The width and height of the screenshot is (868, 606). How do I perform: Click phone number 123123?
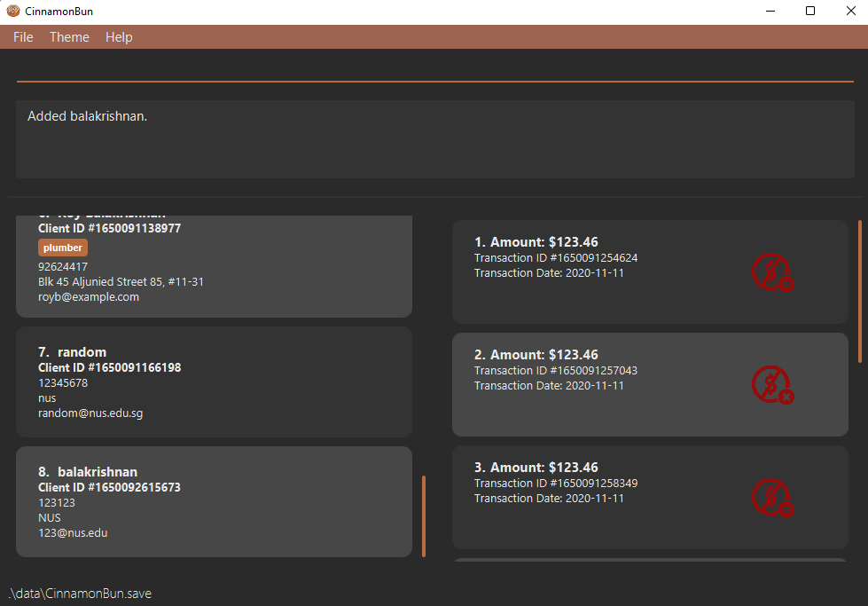coord(57,502)
